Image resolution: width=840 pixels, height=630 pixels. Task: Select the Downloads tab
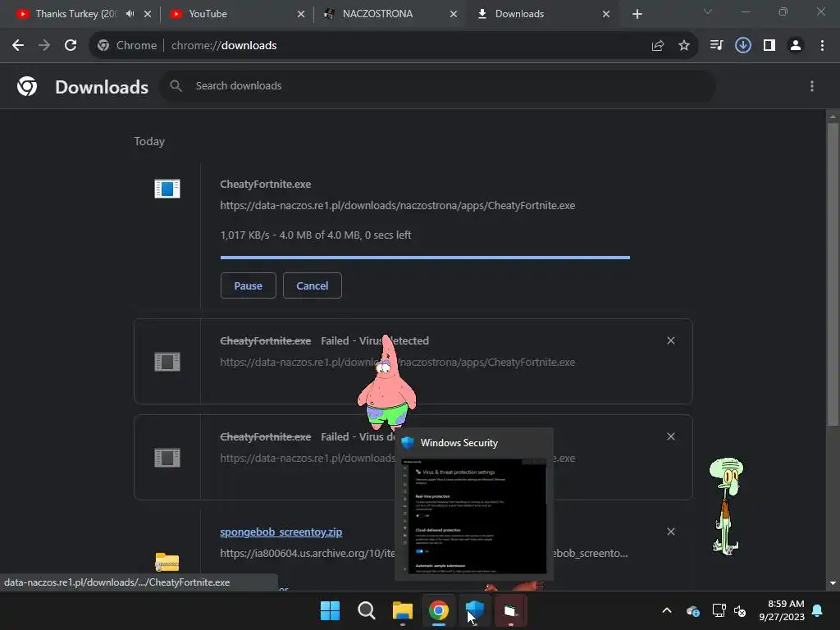541,14
